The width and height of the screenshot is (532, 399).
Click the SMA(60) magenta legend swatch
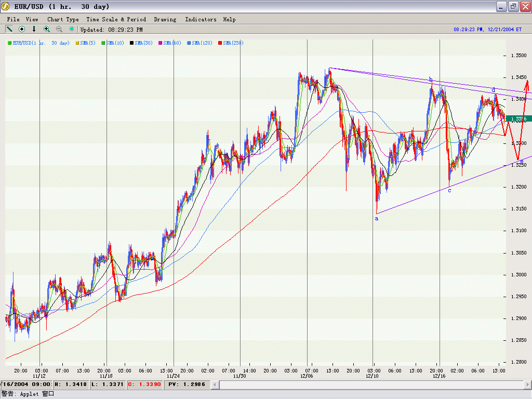click(x=161, y=43)
